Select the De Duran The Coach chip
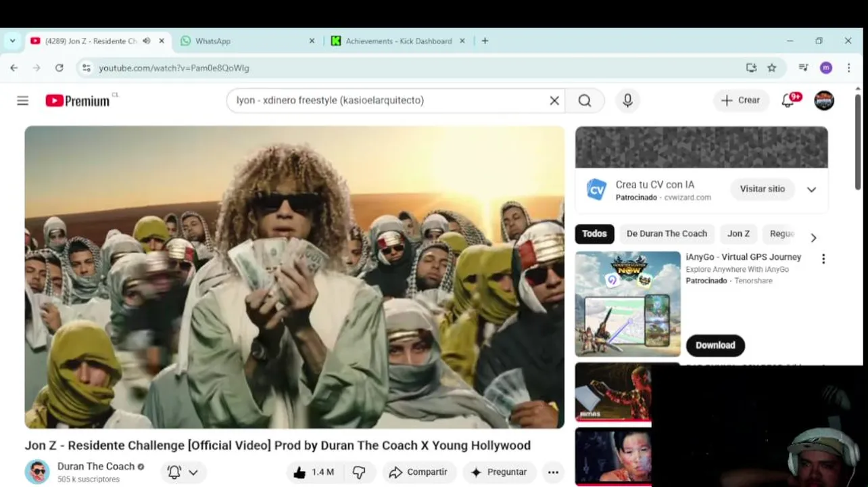 click(x=667, y=234)
